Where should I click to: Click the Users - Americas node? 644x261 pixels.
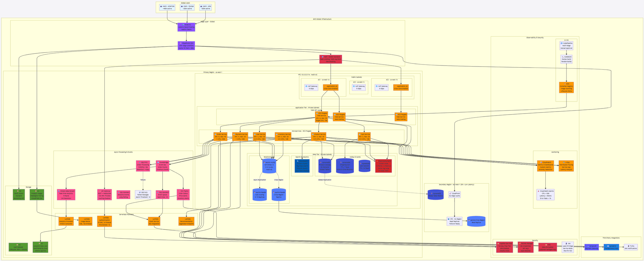tap(167, 7)
